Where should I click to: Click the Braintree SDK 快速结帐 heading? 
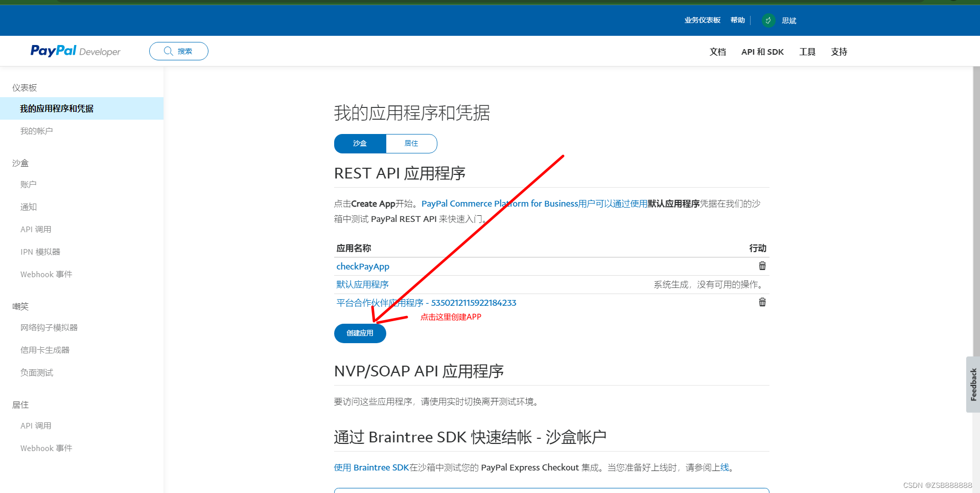[x=470, y=437]
